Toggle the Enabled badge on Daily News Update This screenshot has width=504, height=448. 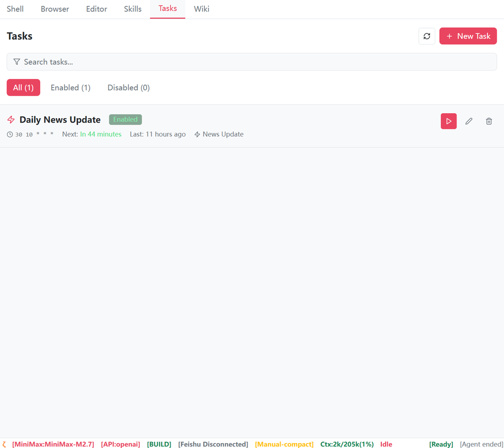[x=125, y=119]
